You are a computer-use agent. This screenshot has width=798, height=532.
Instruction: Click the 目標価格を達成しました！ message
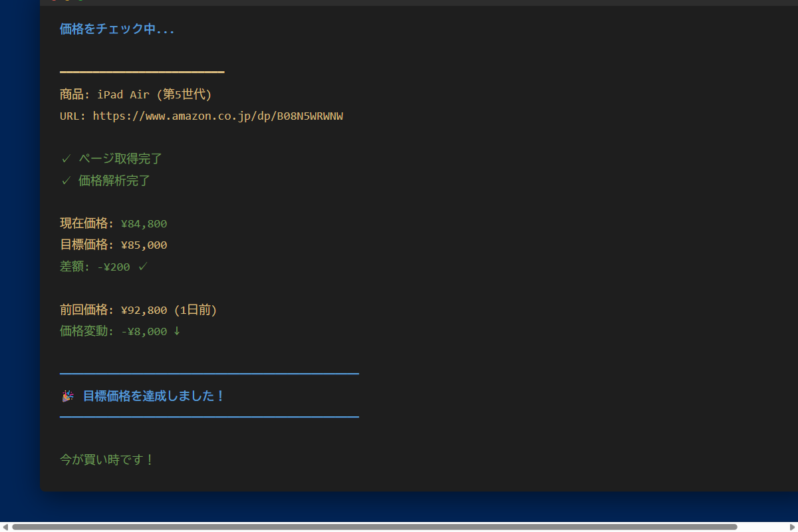pos(154,396)
